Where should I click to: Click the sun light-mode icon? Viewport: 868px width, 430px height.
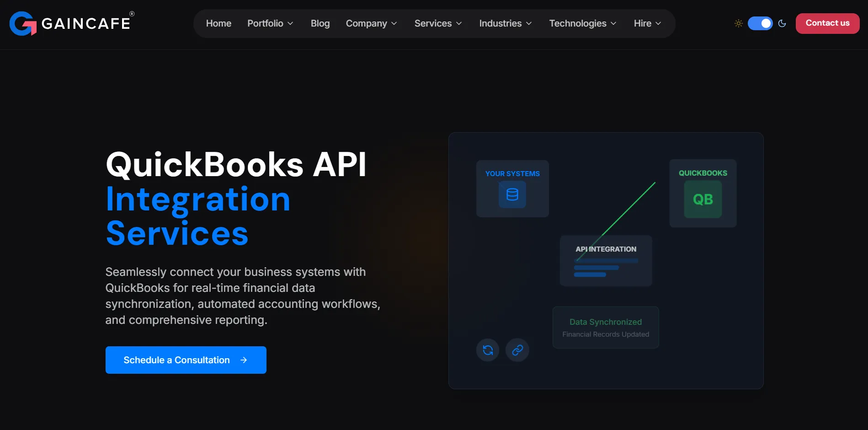click(738, 23)
